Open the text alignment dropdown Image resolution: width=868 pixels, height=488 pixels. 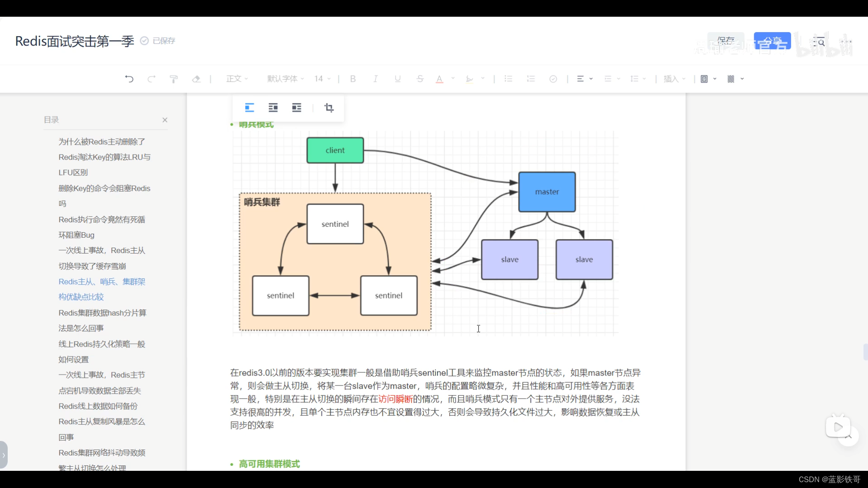[585, 79]
